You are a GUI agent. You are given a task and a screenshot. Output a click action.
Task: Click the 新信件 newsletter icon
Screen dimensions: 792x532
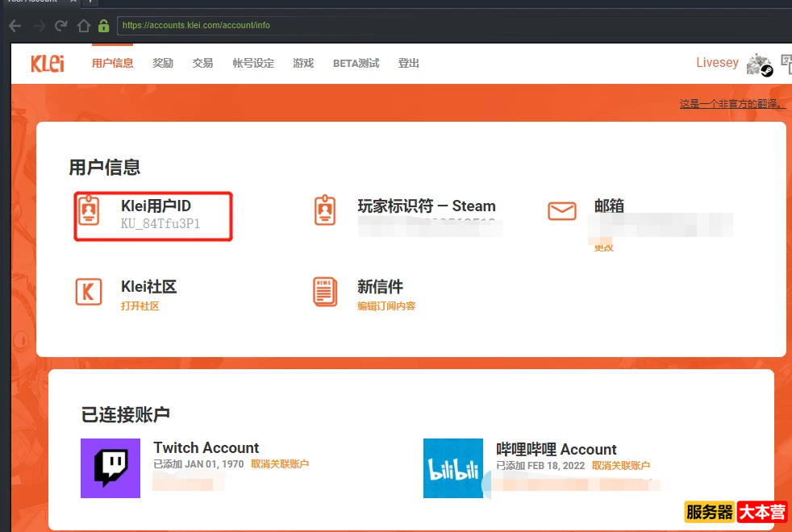pyautogui.click(x=325, y=292)
